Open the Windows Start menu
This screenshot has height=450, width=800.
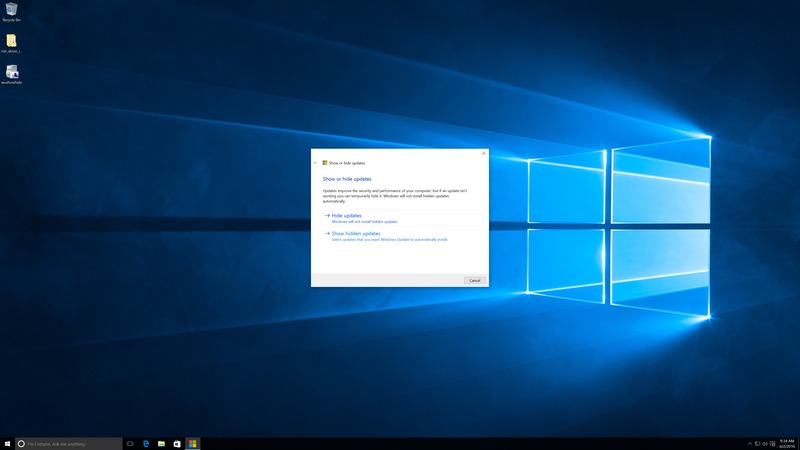click(8, 443)
